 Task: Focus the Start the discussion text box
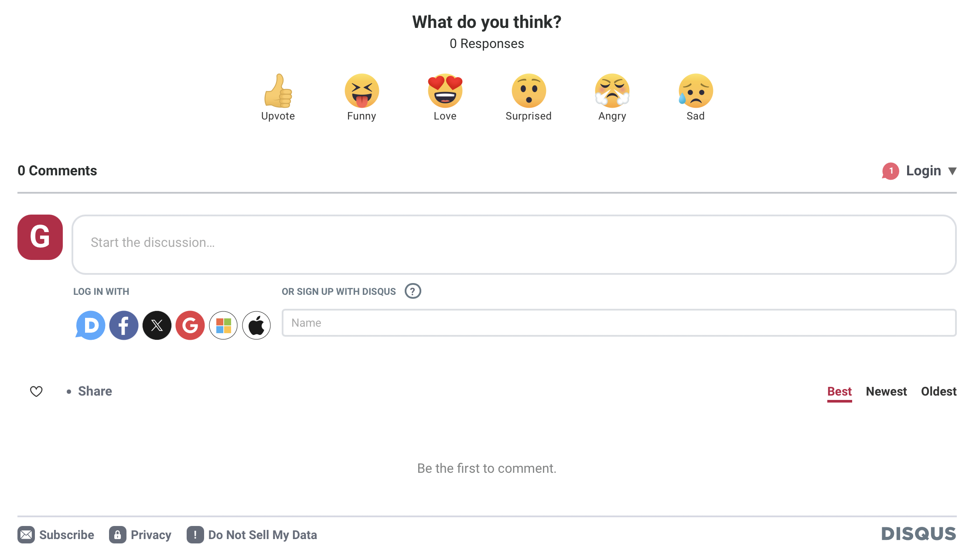[x=514, y=244]
